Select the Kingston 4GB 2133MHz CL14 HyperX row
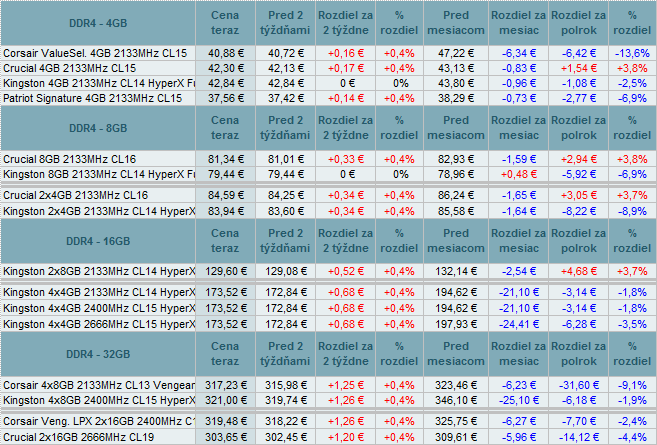The height and width of the screenshot is (445, 657). (99, 83)
